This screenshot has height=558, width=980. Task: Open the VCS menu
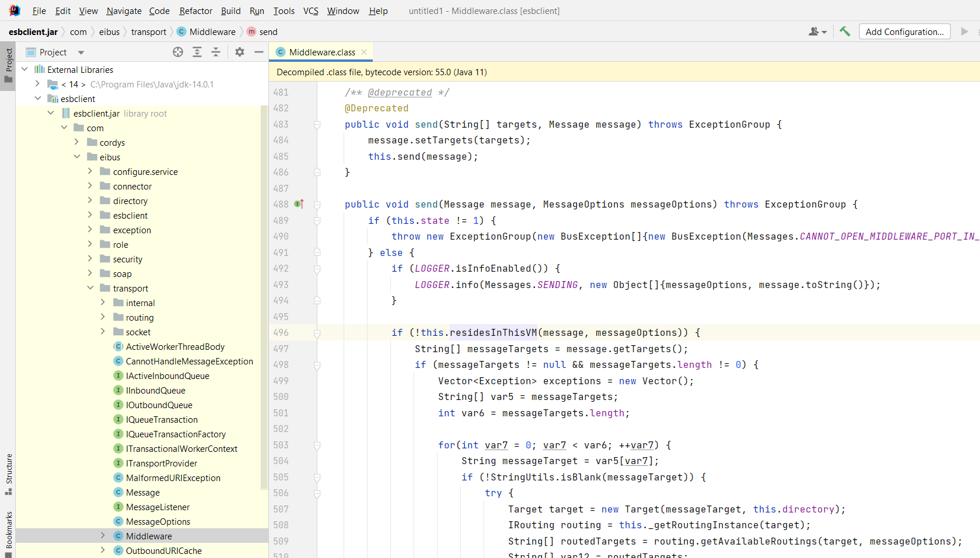(x=311, y=10)
